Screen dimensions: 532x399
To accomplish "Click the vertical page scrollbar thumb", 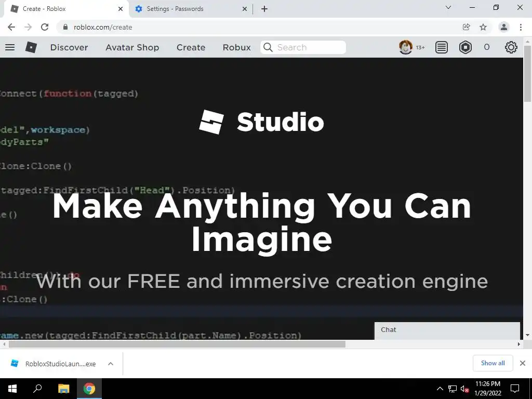I will coord(527,74).
